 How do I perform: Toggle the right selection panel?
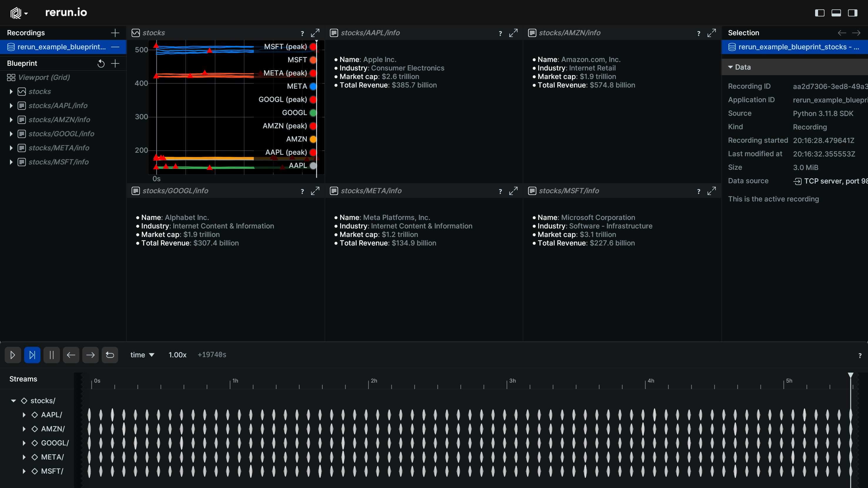(852, 13)
